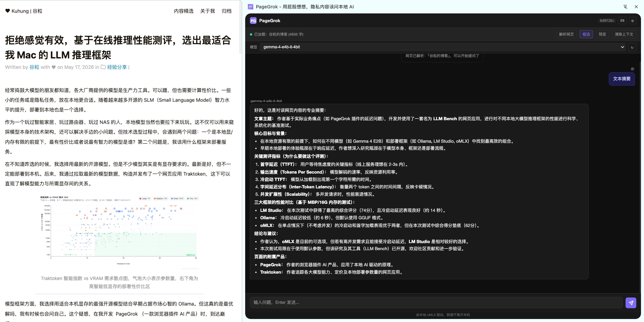Image resolution: width=644 pixels, height=322 pixels.
Task: Toggle the 框选 selection mode
Action: pos(586,34)
